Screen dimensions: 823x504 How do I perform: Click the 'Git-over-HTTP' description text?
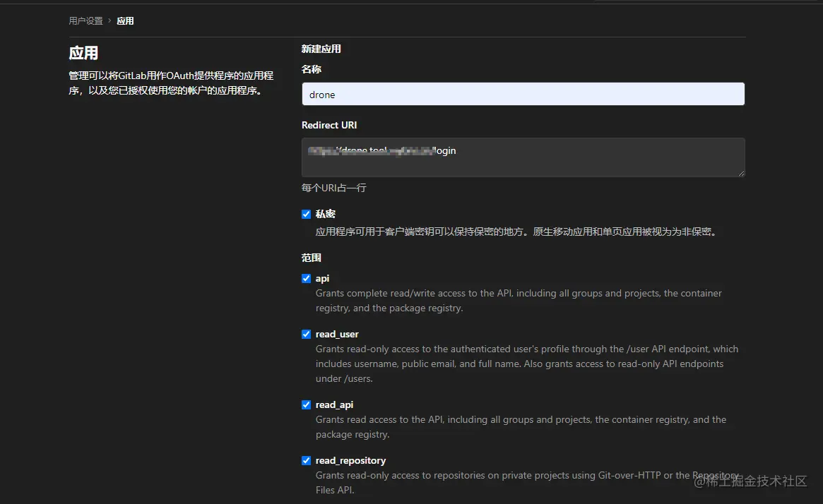(526, 483)
